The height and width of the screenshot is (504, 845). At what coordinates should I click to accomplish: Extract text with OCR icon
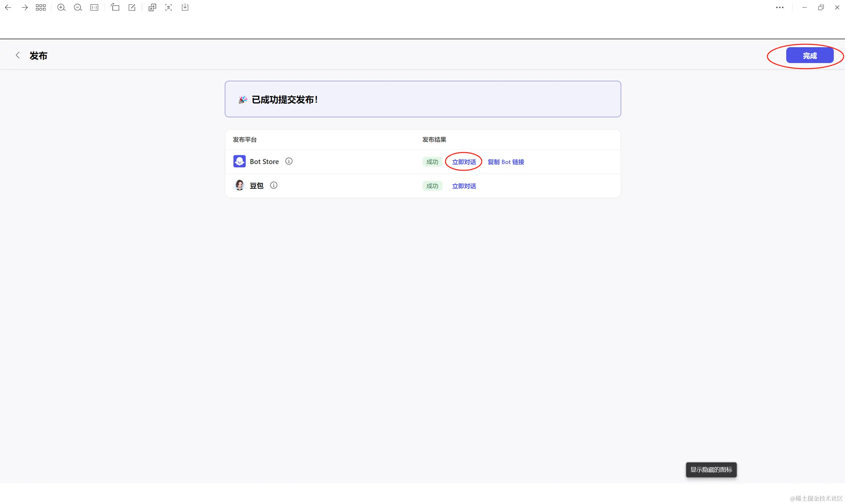pyautogui.click(x=168, y=8)
